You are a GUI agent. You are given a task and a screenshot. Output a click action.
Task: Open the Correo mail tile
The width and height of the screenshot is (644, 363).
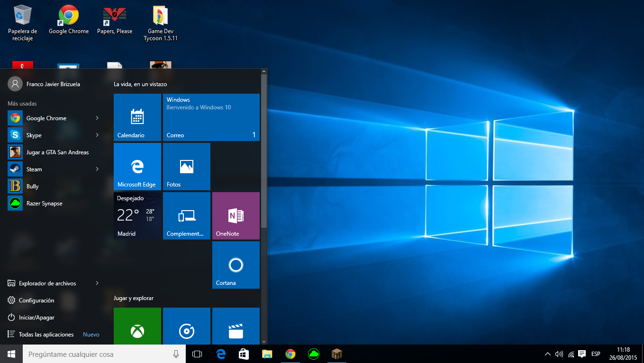[x=211, y=117]
